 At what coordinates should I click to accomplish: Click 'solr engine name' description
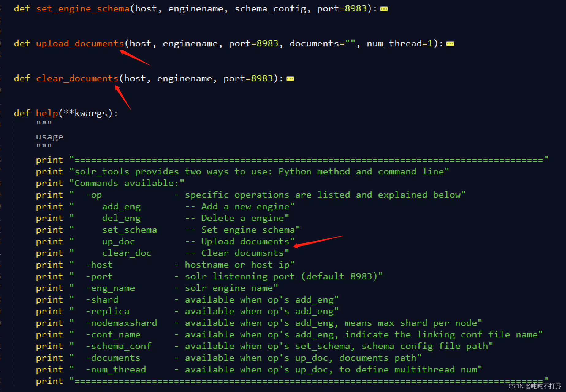coord(229,288)
